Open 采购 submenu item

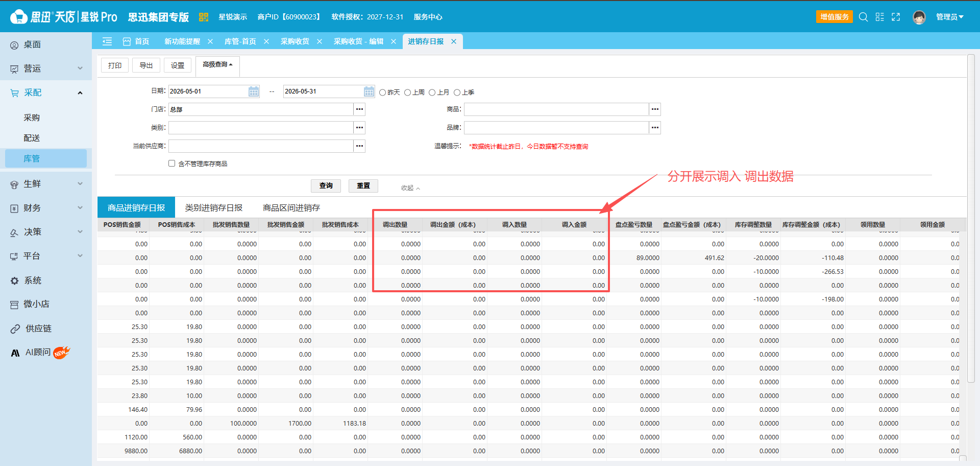click(x=32, y=118)
